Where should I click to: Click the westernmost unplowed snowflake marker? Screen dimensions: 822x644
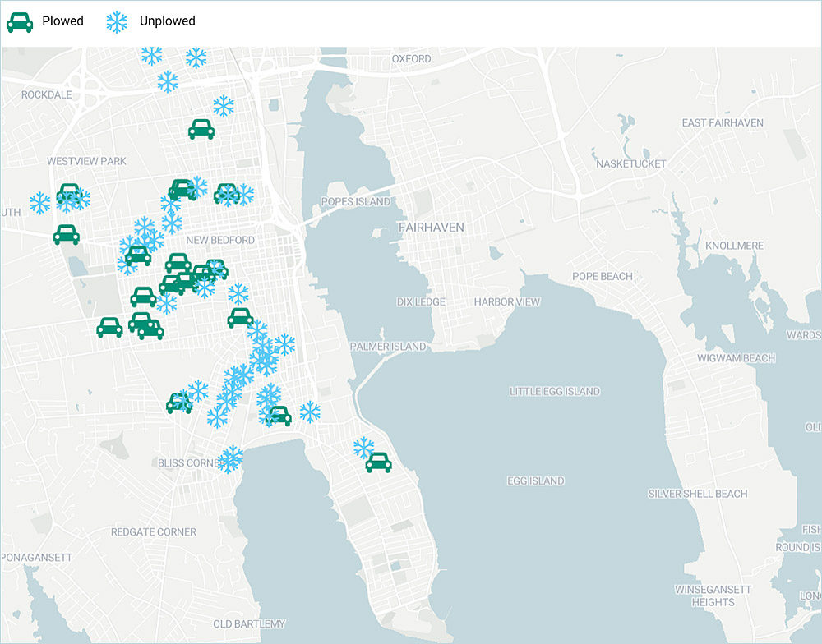click(x=39, y=202)
